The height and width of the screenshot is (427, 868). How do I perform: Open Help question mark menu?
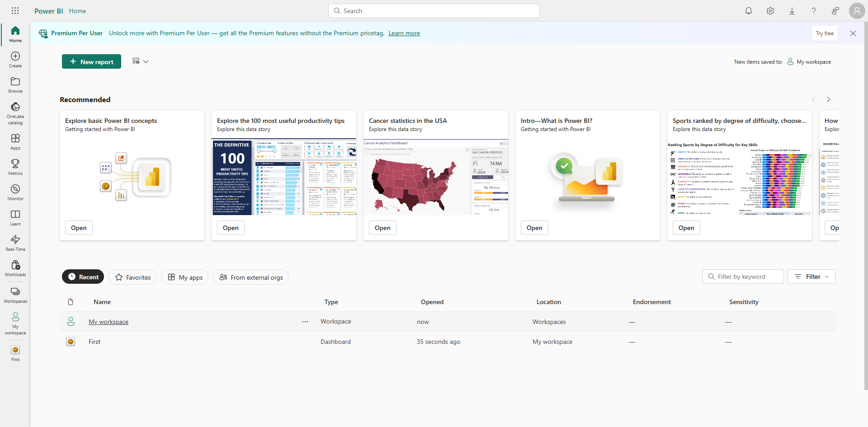(814, 11)
